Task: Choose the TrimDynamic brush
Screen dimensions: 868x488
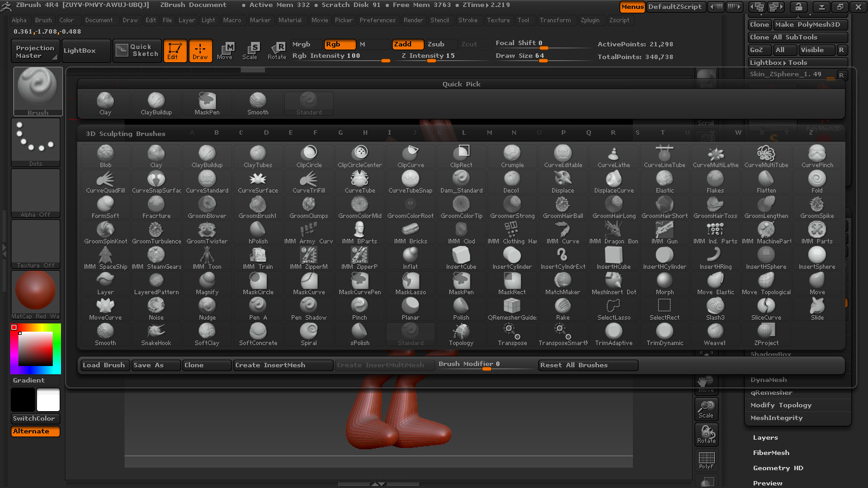Action: pyautogui.click(x=665, y=334)
